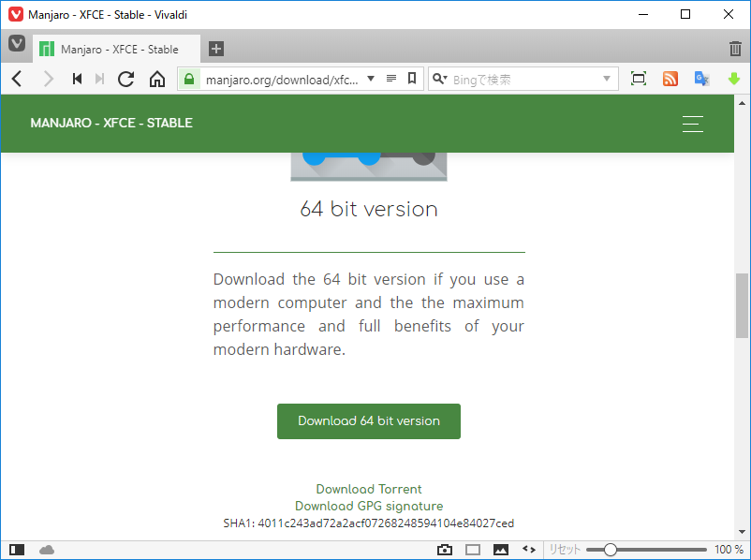
Task: Click the address bar URL field
Action: tap(282, 80)
